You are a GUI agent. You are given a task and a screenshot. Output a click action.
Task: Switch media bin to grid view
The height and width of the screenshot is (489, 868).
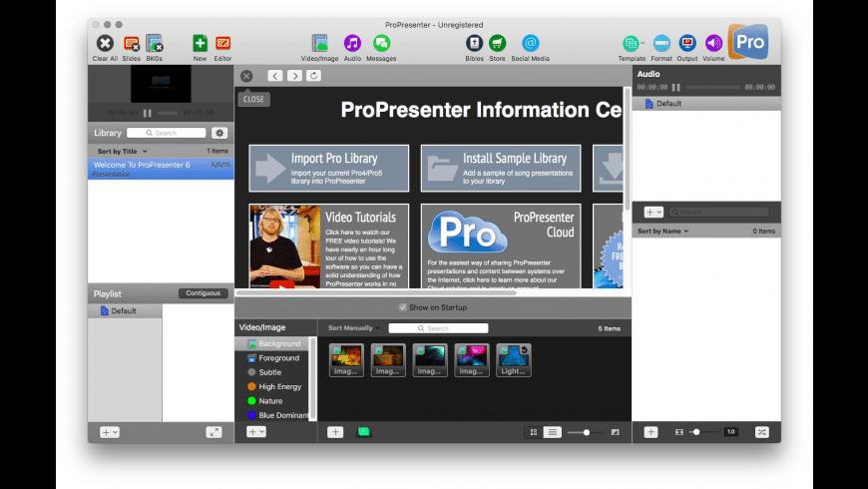point(534,432)
